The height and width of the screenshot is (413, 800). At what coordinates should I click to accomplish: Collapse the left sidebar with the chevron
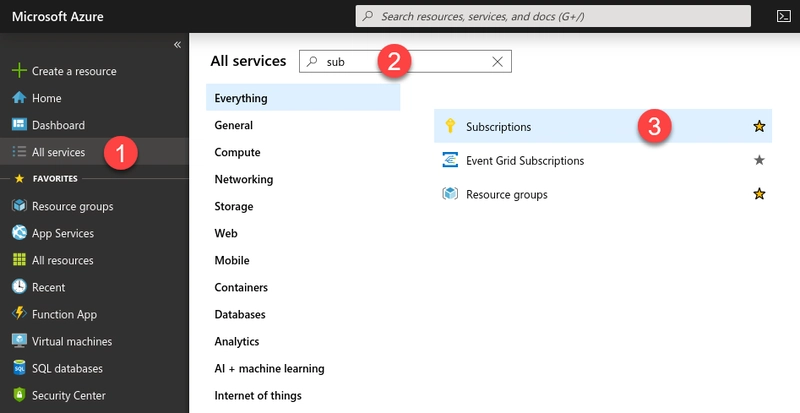[x=177, y=45]
